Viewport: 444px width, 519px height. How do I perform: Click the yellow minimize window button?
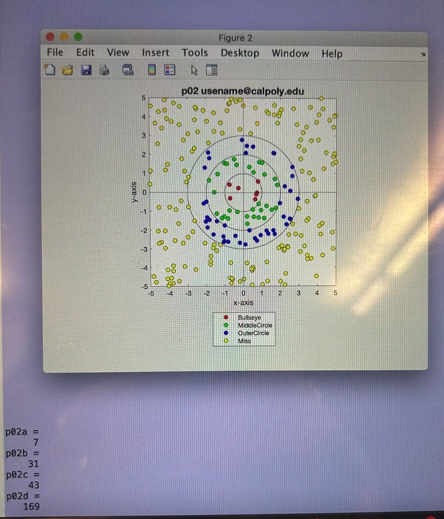pos(64,37)
